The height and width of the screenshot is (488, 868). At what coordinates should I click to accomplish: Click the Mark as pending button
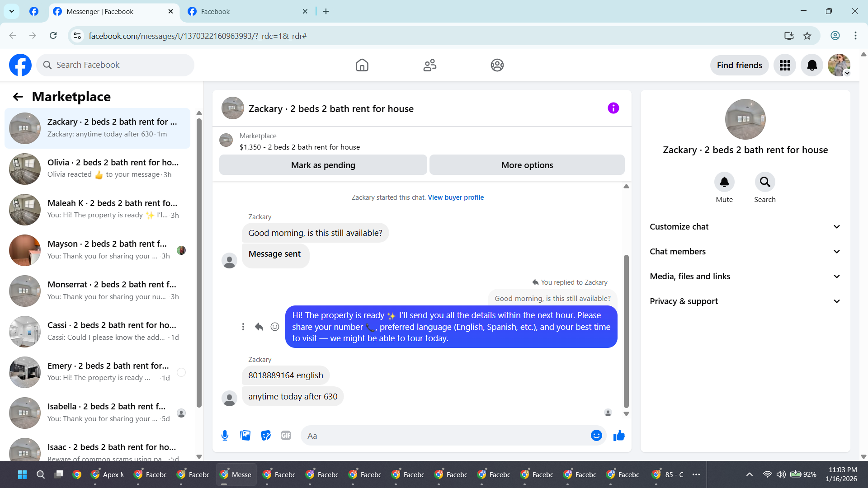coord(323,165)
